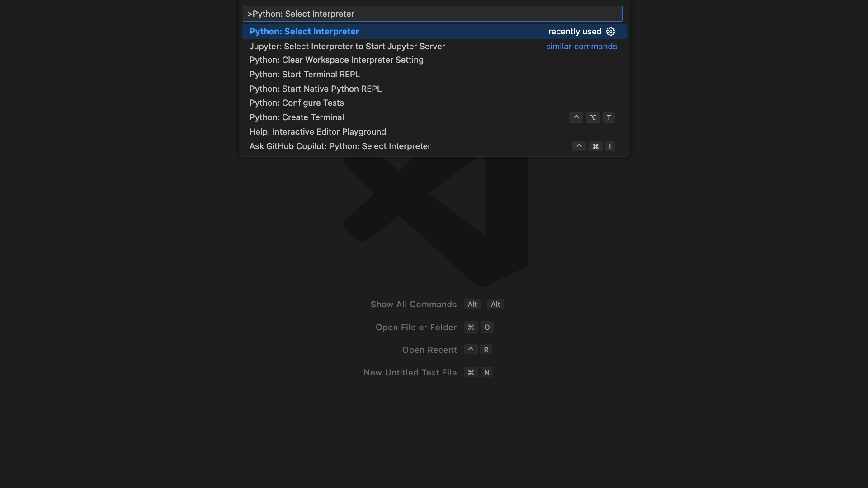This screenshot has width=868, height=488.
Task: Click the Alt keycap next to Show All Commands
Action: point(472,304)
